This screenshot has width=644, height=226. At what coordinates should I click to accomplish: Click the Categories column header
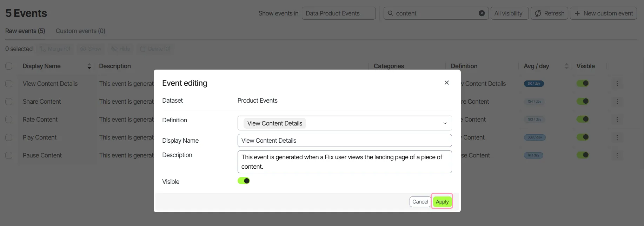pos(389,66)
